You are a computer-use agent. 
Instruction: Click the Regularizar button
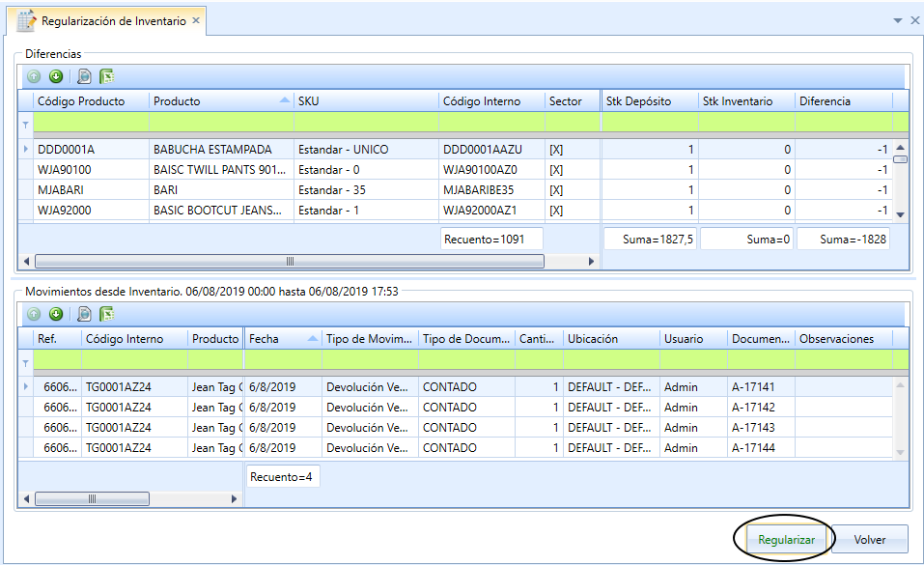click(x=786, y=539)
